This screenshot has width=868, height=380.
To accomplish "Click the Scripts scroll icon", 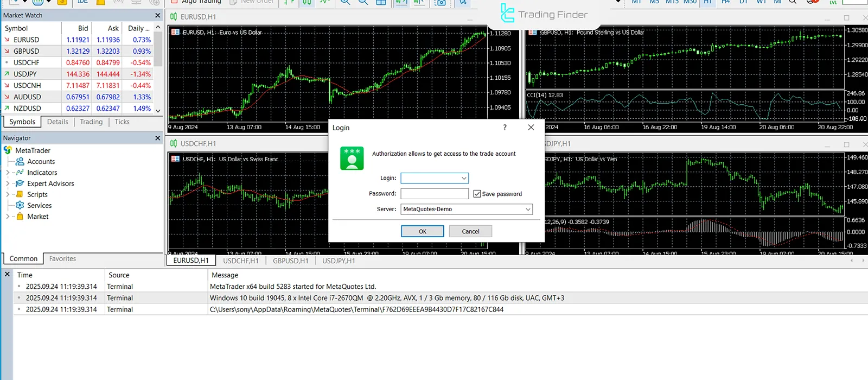I will 20,194.
